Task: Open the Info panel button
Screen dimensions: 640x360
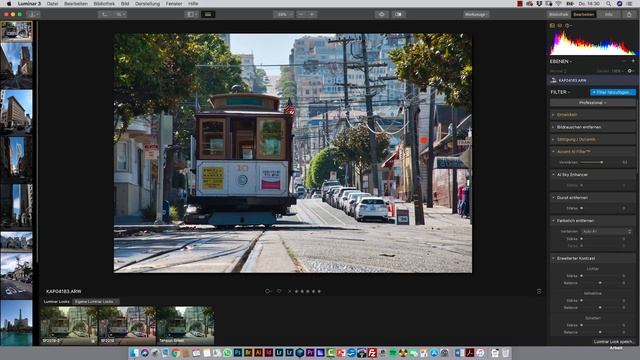Action: pos(609,14)
